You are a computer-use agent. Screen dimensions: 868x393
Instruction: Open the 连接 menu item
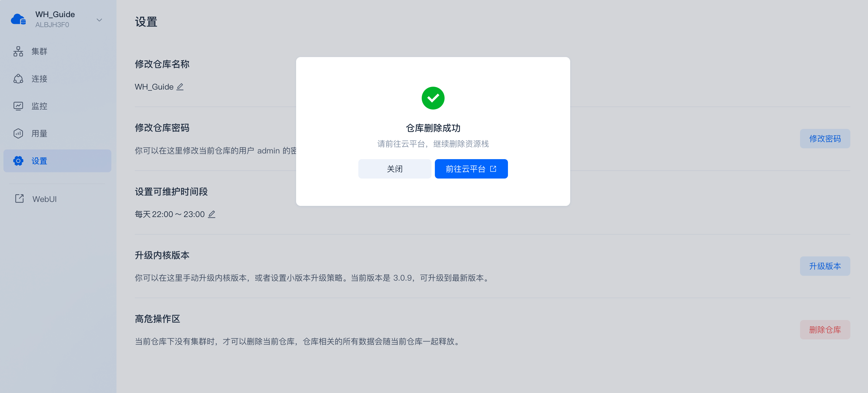coord(57,78)
